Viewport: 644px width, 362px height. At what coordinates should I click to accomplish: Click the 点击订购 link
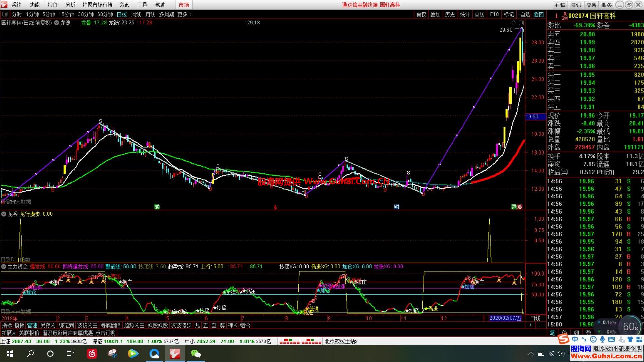[x=105, y=333]
